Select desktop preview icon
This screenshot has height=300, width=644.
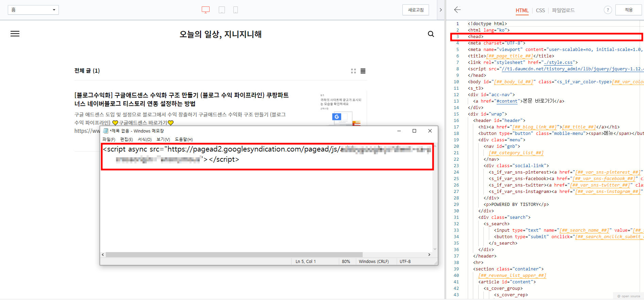point(205,10)
